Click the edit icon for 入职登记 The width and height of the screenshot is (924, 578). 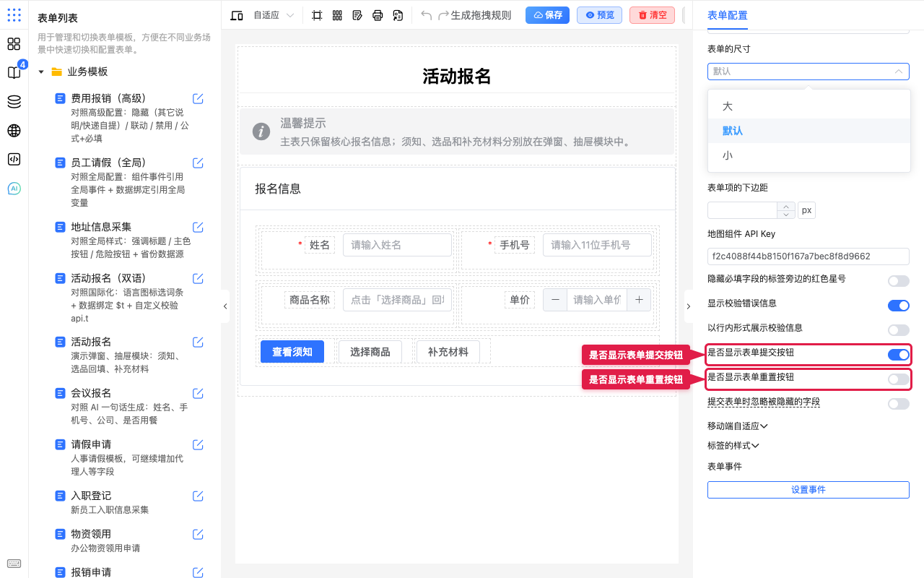coord(198,496)
